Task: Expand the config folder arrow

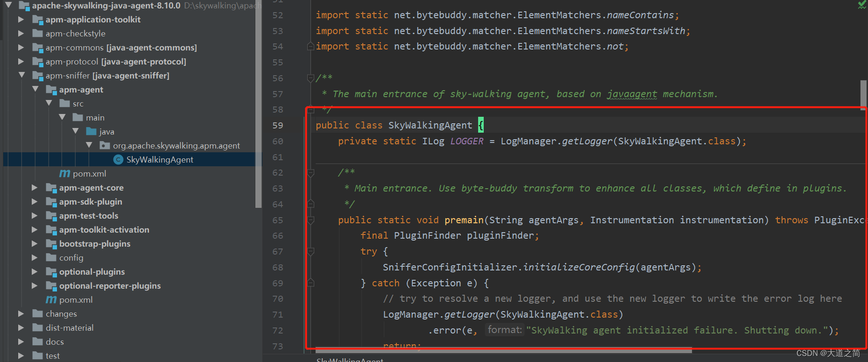Action: (x=34, y=258)
